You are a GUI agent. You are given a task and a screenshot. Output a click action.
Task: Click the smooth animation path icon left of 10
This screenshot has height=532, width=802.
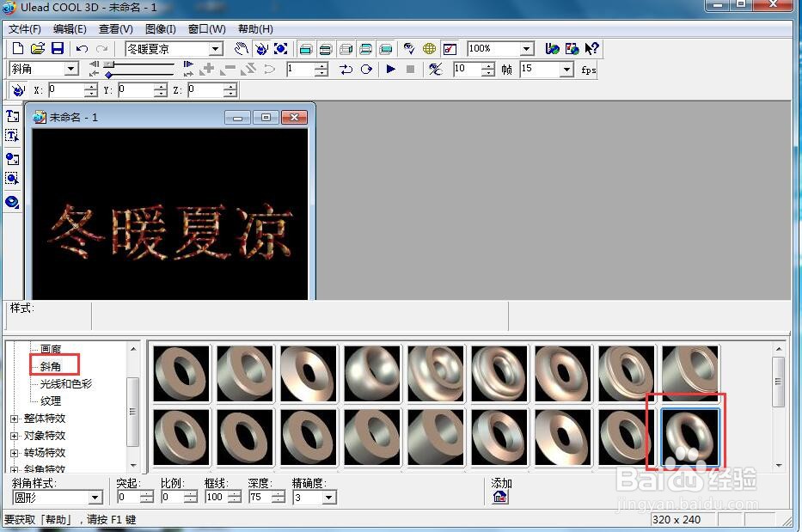pyautogui.click(x=435, y=69)
